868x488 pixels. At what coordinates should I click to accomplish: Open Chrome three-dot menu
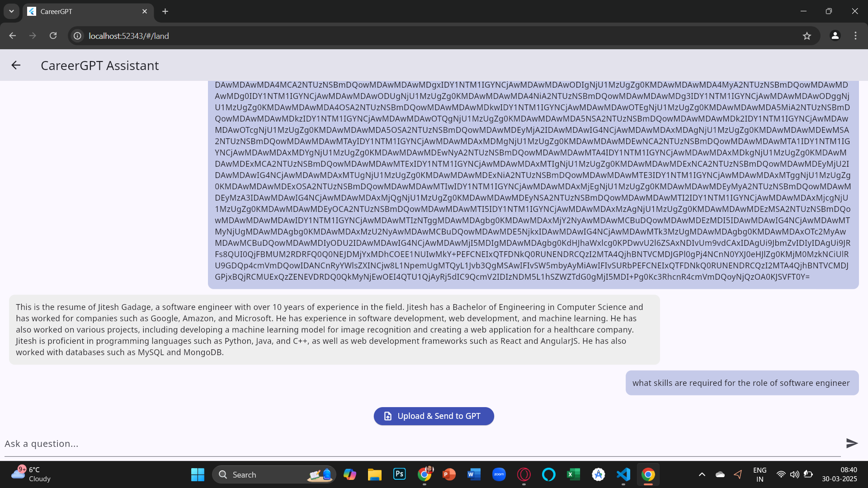(855, 36)
